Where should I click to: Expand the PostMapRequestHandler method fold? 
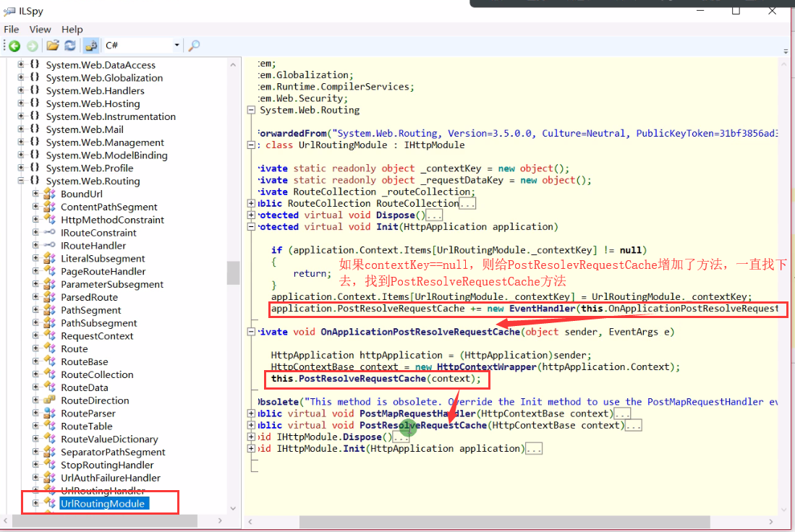251,413
